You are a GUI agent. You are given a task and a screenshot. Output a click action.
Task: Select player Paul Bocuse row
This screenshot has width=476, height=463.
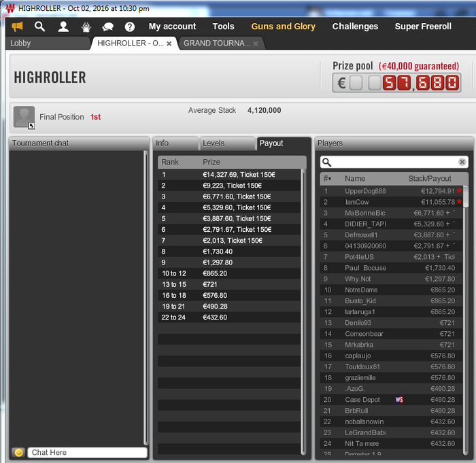[x=391, y=268]
